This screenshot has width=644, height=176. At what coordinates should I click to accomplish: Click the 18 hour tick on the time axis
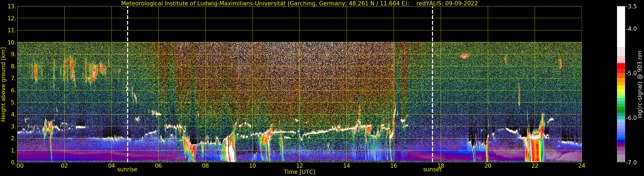441,166
